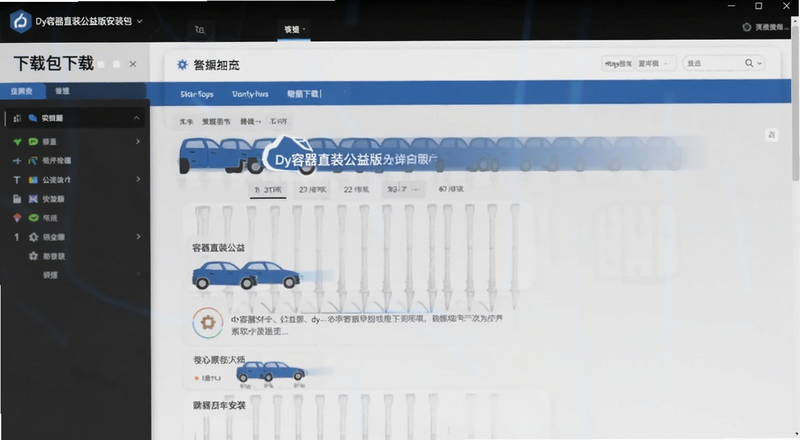
Task: Open the Vanty ins tab in the blue bar
Action: tap(250, 94)
